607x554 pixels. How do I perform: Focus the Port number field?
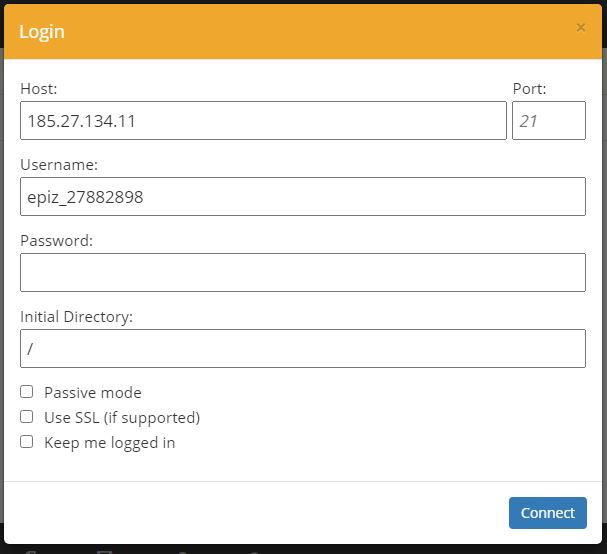click(x=548, y=122)
